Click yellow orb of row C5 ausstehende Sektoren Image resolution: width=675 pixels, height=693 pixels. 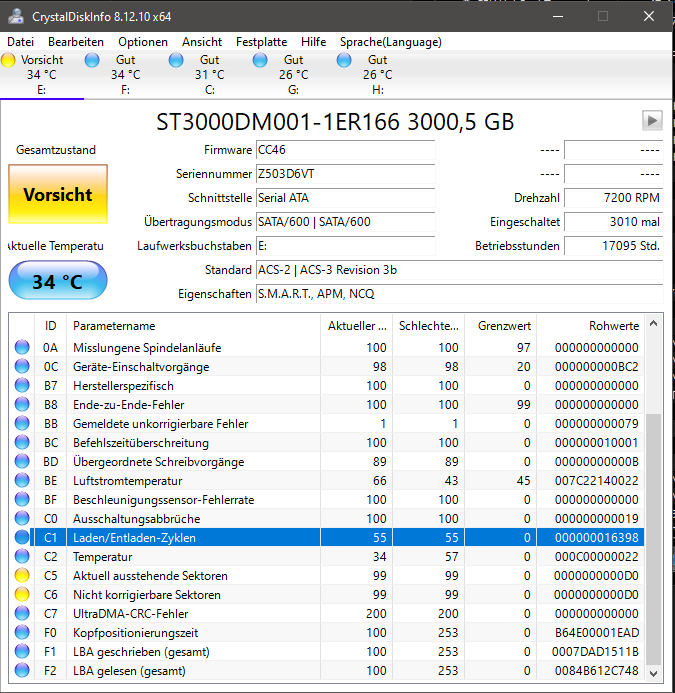click(x=22, y=575)
